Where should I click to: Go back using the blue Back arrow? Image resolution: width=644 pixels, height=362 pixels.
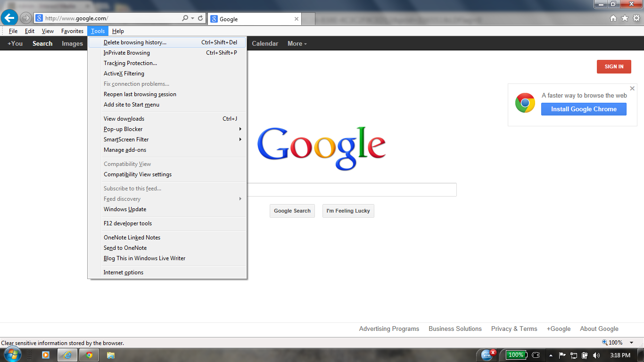(x=9, y=18)
